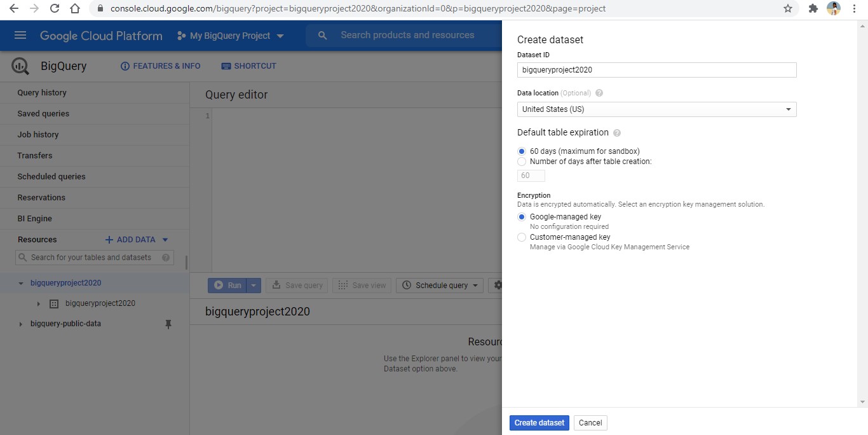Click the Shortcut keyboard icon
868x435 pixels.
(226, 66)
